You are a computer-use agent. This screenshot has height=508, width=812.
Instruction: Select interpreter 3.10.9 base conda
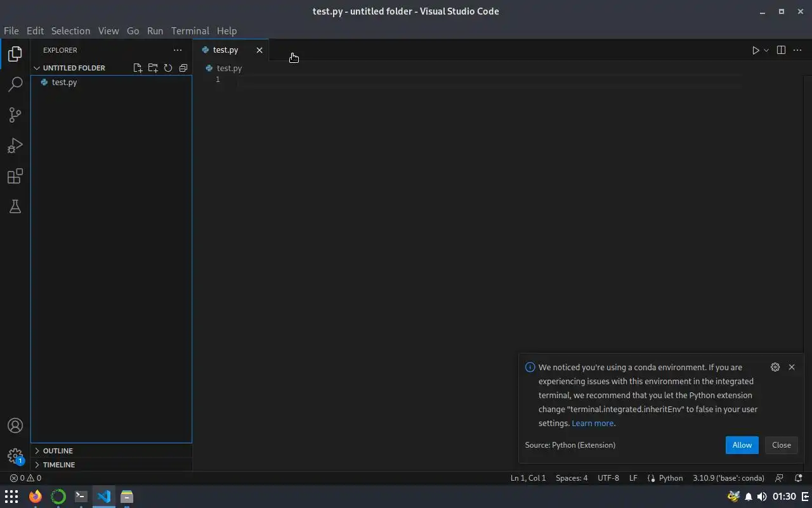tap(728, 478)
